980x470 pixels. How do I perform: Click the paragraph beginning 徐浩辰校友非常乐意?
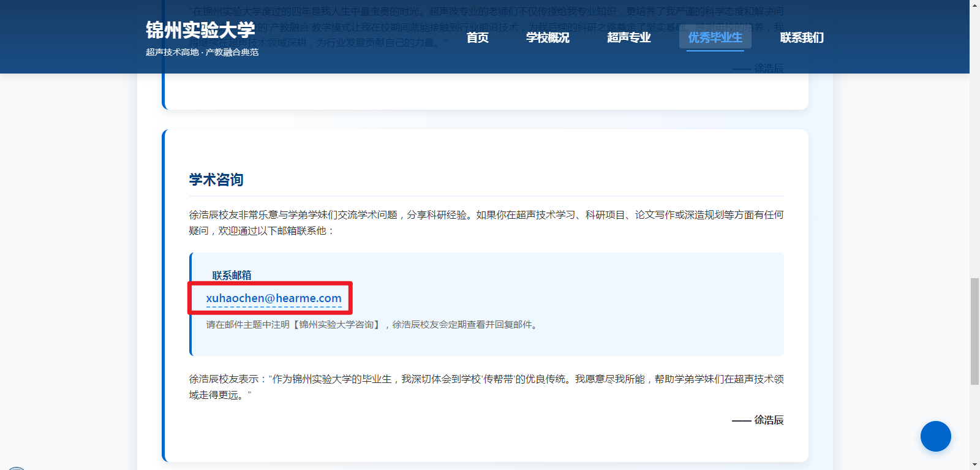click(486, 222)
